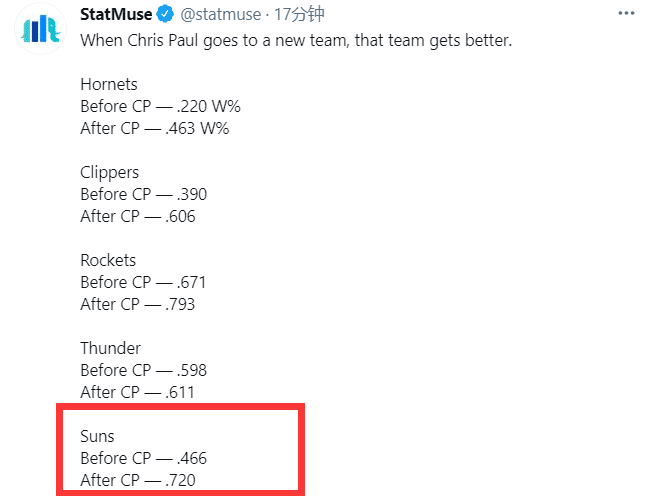Click the Thunder team heading
The width and height of the screenshot is (652, 496).
pyautogui.click(x=110, y=348)
